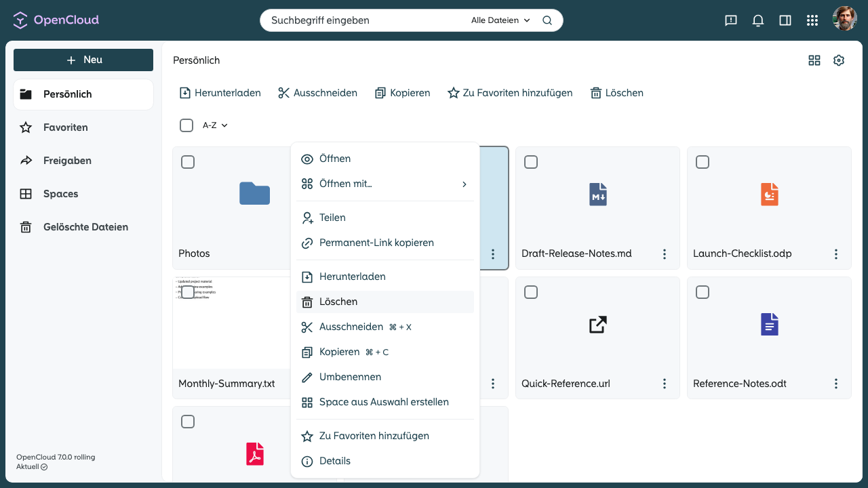Open the feedback speech bubble icon

[731, 20]
